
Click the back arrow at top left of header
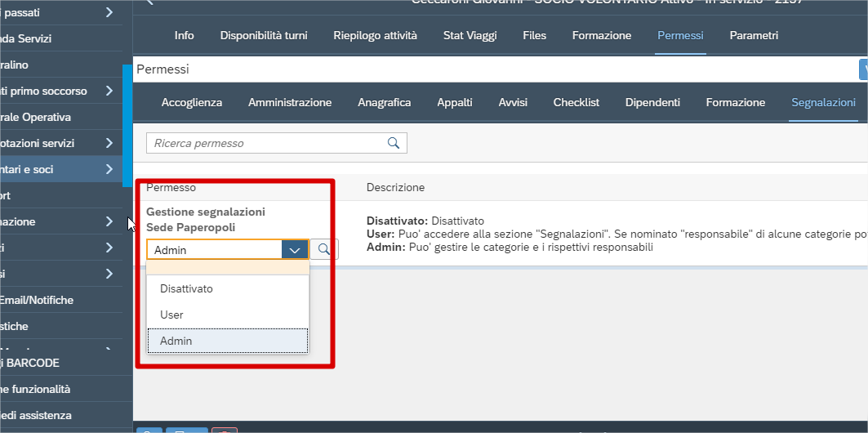149,2
